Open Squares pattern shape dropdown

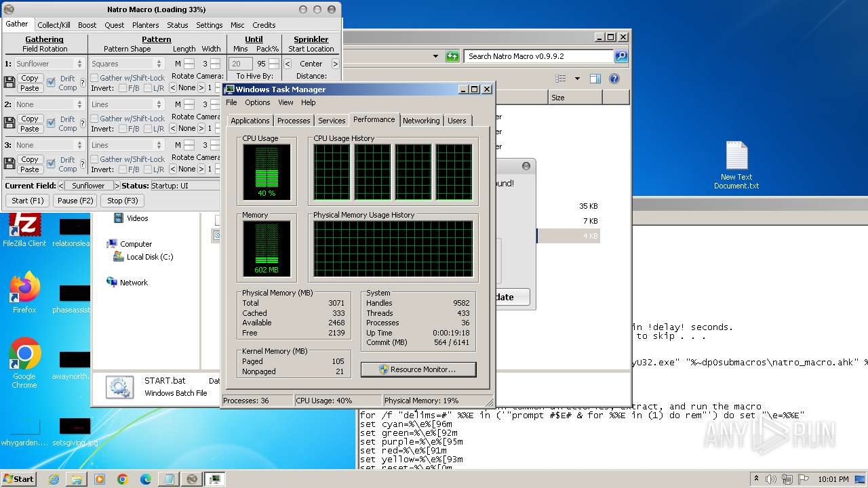coord(127,64)
